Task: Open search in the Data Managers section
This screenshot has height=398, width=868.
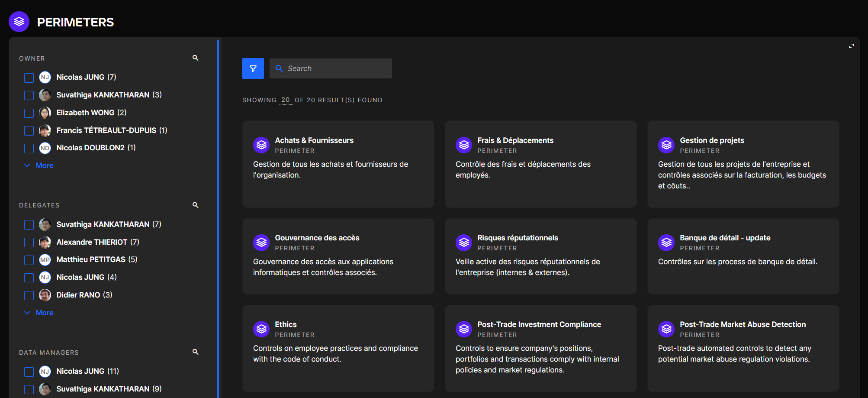Action: pos(196,352)
